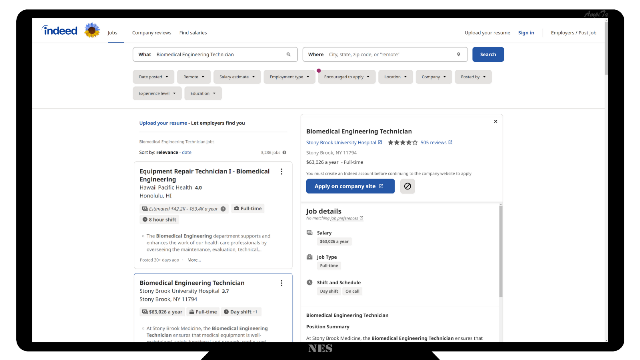Click More... on the Equipment Repair card
640x360 pixels.
pos(194,260)
